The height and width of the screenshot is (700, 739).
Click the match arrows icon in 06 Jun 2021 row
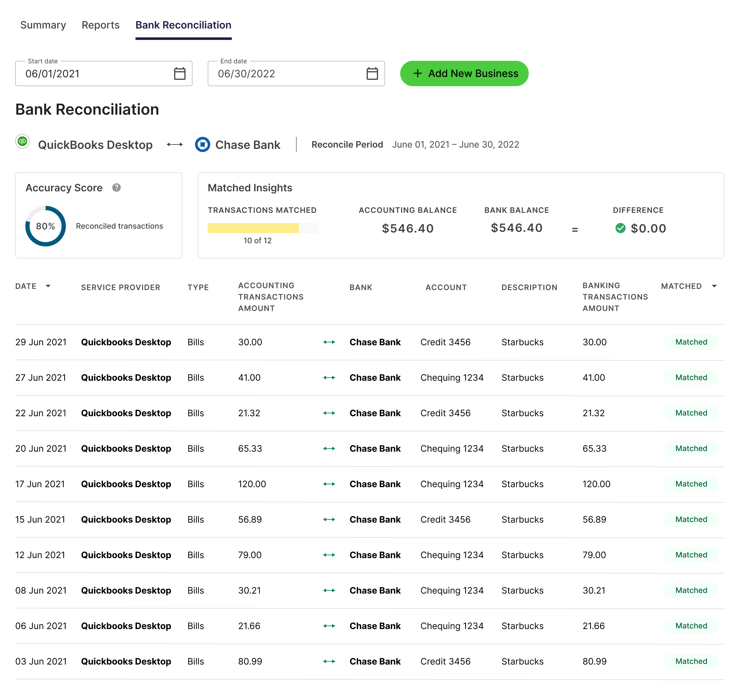pos(329,626)
